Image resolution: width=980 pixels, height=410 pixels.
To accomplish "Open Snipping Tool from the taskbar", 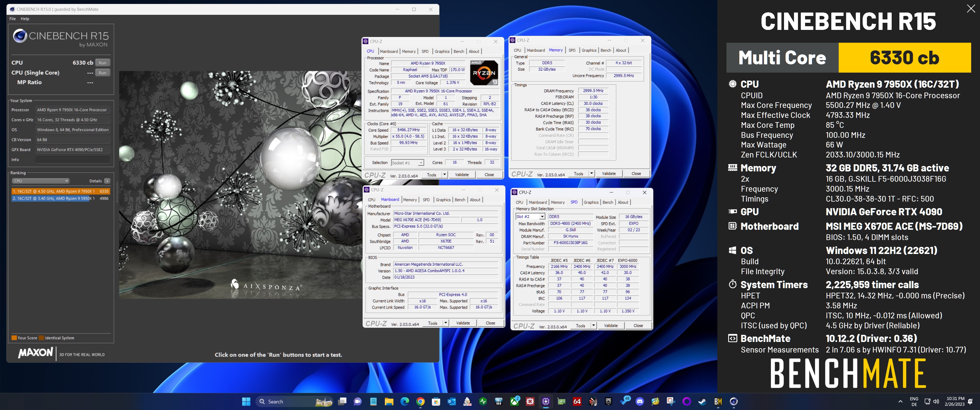I will point(671,401).
